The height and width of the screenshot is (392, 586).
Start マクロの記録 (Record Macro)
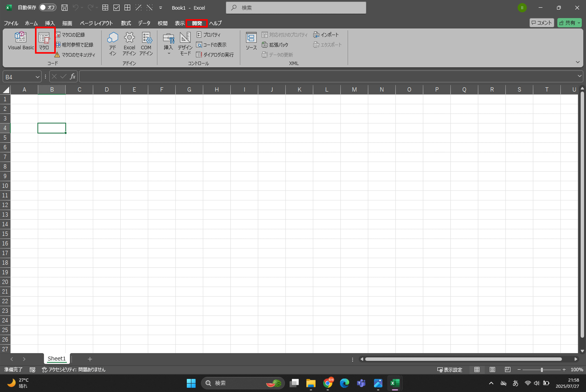point(71,35)
